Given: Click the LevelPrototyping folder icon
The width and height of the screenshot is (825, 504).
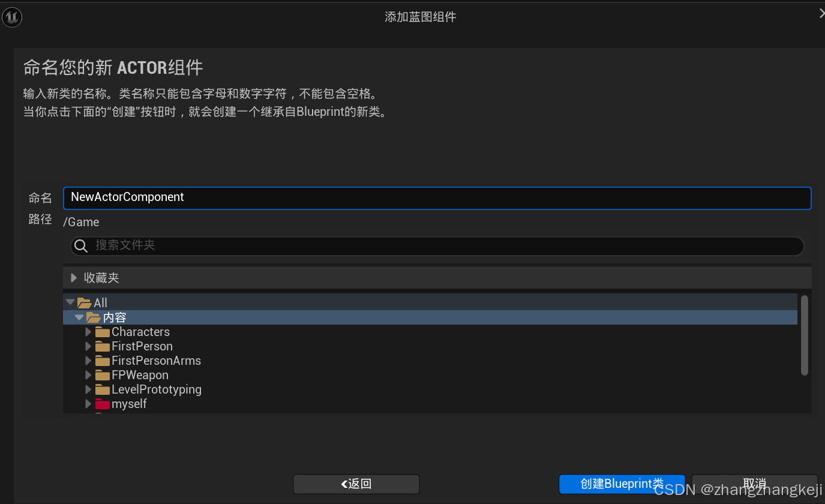Looking at the screenshot, I should [x=103, y=389].
